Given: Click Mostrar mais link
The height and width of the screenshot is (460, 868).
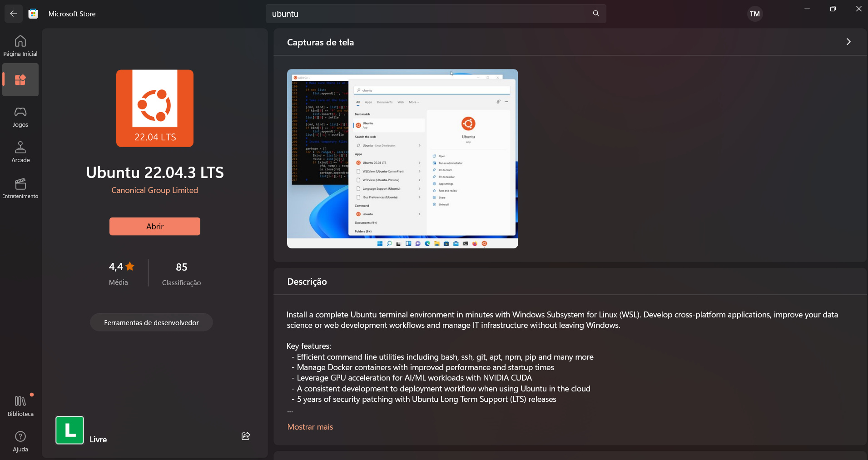Looking at the screenshot, I should pos(310,427).
